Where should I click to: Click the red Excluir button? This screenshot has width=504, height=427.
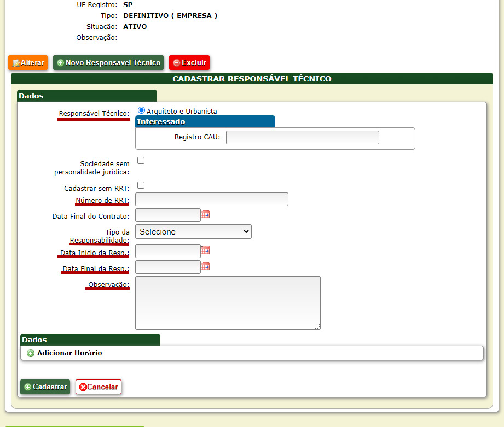tap(189, 63)
